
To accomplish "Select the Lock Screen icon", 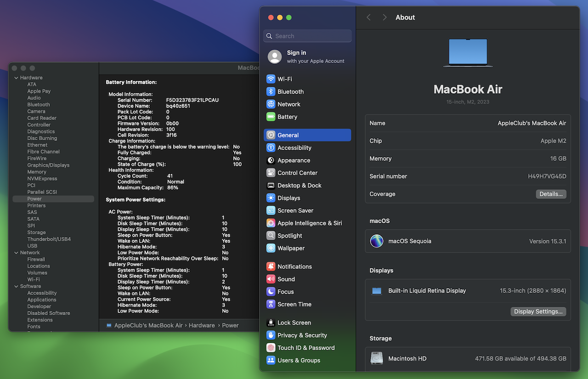I will 271,322.
